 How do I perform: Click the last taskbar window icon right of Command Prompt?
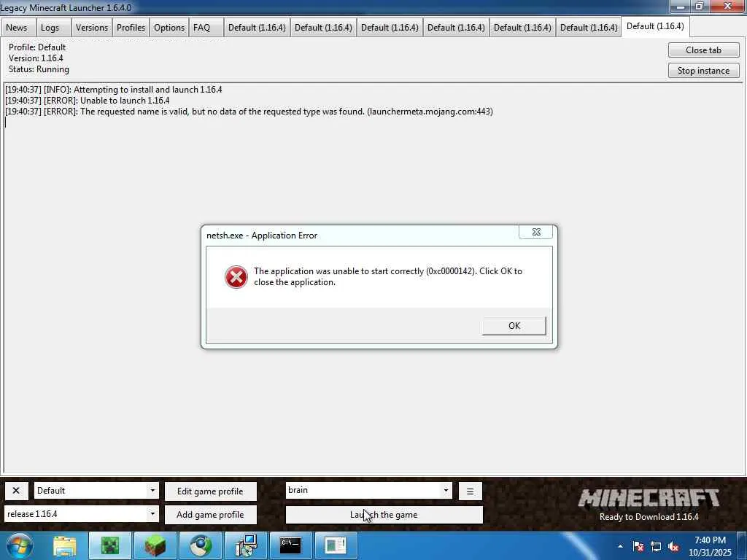pyautogui.click(x=336, y=545)
